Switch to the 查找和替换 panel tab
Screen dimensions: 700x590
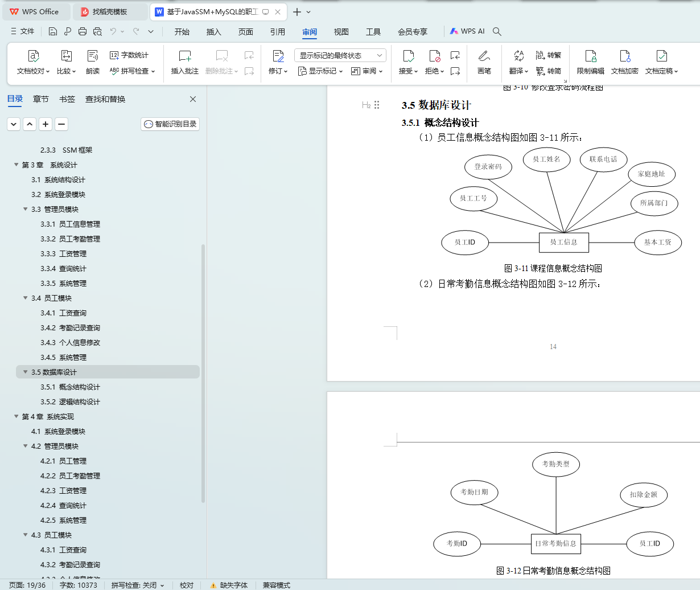click(x=105, y=99)
